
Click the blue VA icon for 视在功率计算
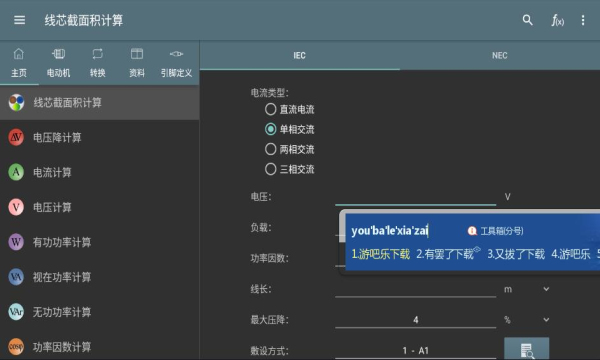point(16,277)
